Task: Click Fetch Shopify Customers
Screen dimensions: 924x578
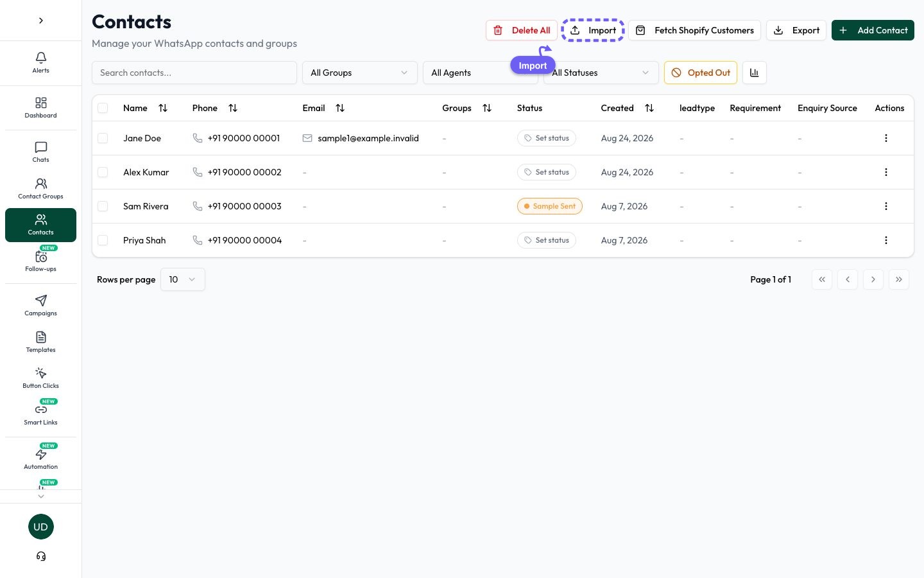Action: tap(695, 30)
